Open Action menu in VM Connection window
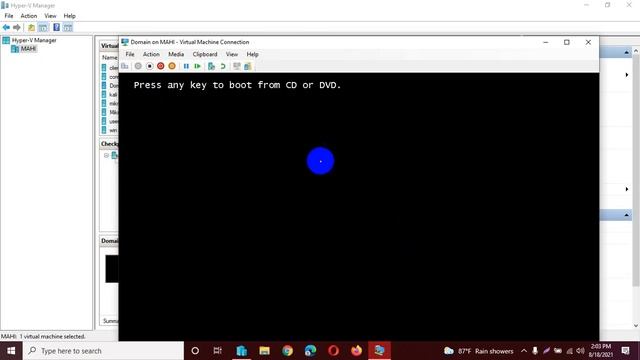The image size is (640, 360). [x=151, y=54]
